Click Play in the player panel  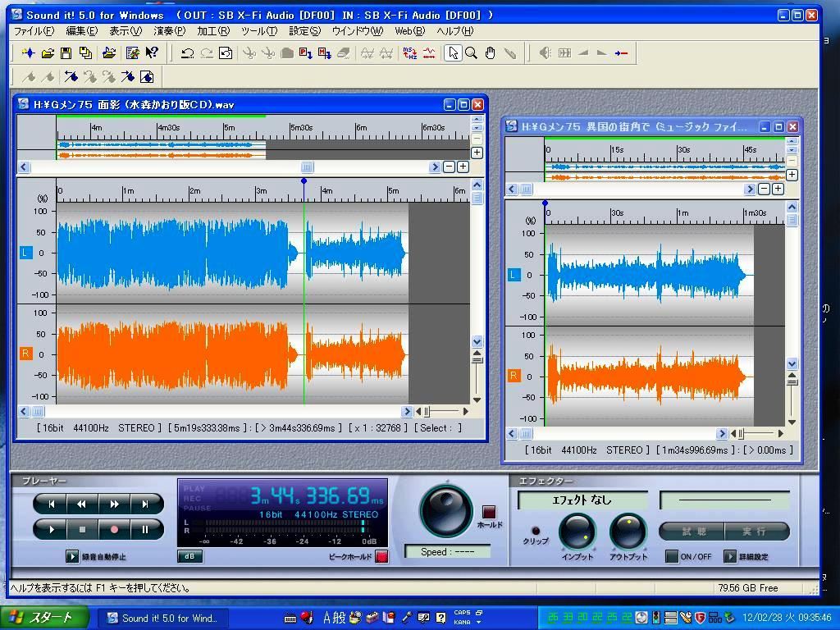pyautogui.click(x=52, y=529)
